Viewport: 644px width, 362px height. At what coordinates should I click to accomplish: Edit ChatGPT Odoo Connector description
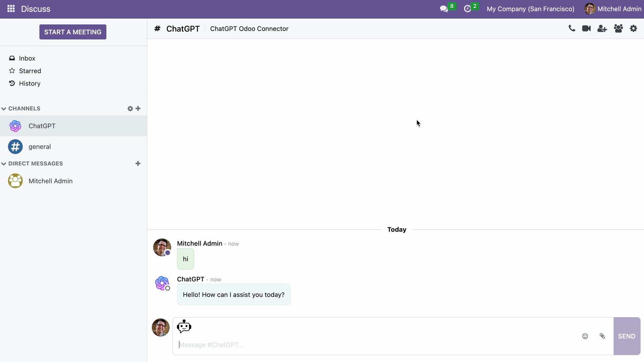[x=249, y=28]
